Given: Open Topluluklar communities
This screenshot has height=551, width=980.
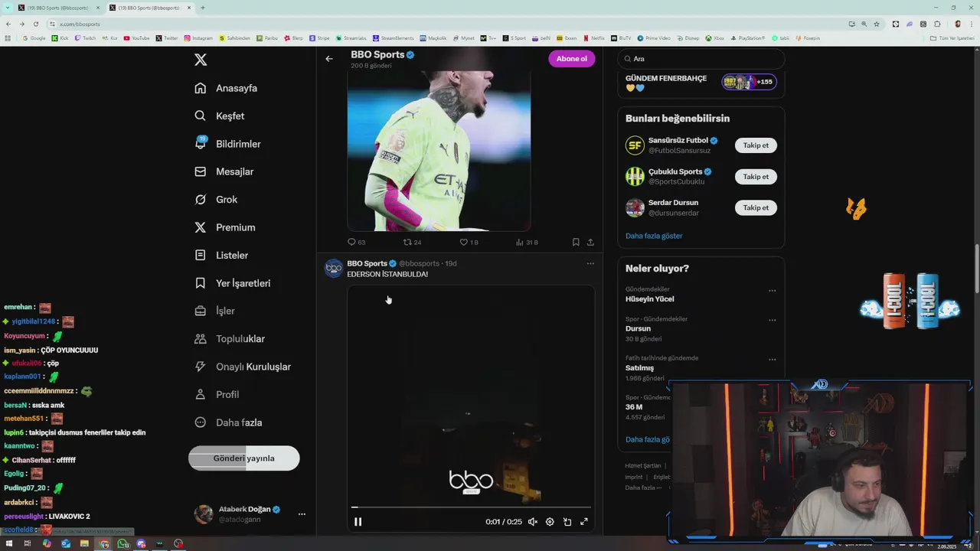Looking at the screenshot, I should [230, 338].
